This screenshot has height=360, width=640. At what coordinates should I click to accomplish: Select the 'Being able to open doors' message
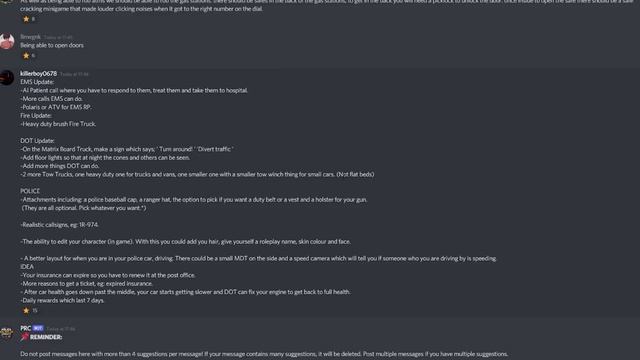tap(52, 45)
